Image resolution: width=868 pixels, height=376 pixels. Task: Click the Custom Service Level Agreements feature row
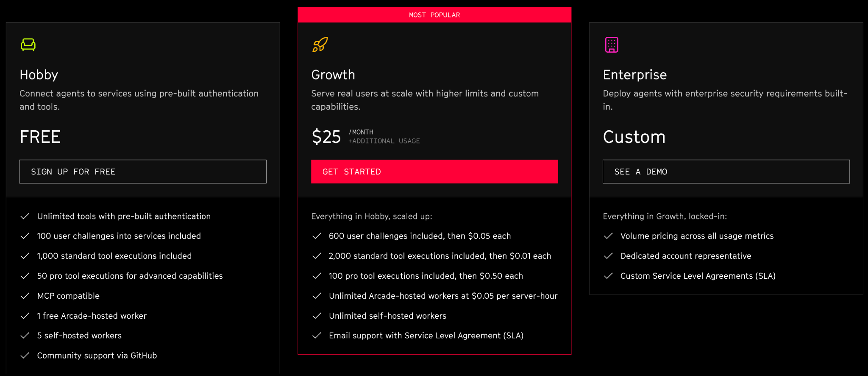(698, 276)
